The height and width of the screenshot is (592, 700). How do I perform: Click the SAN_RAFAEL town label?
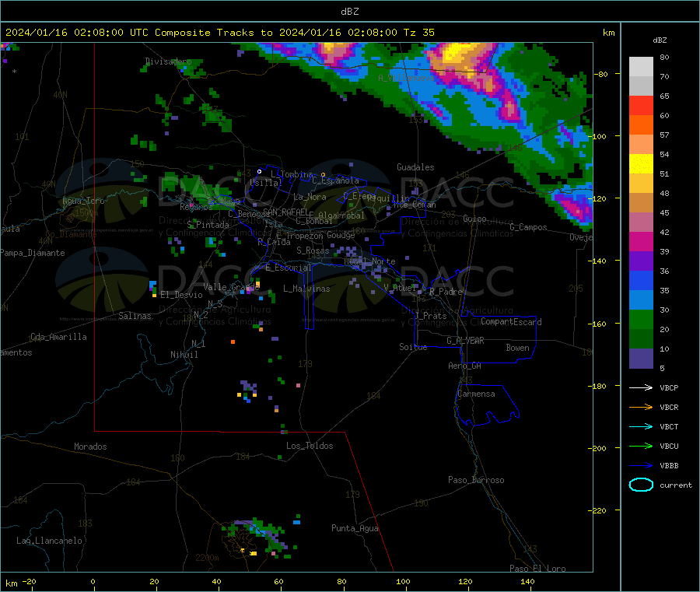coord(285,212)
